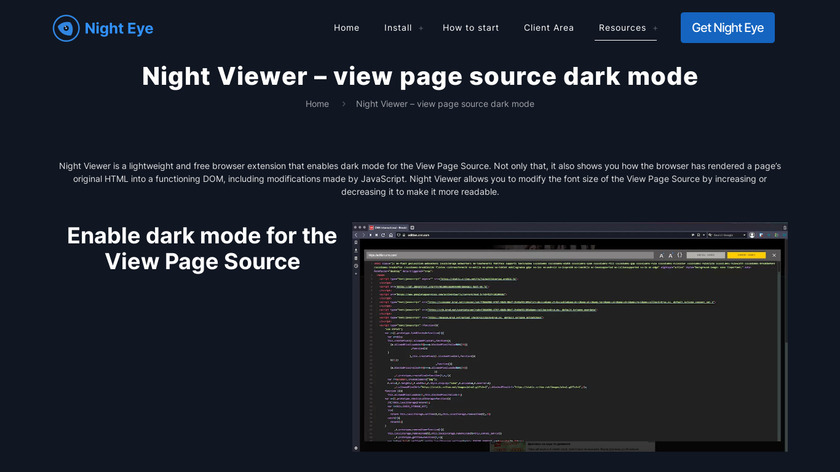Open the Home menu item

point(346,28)
